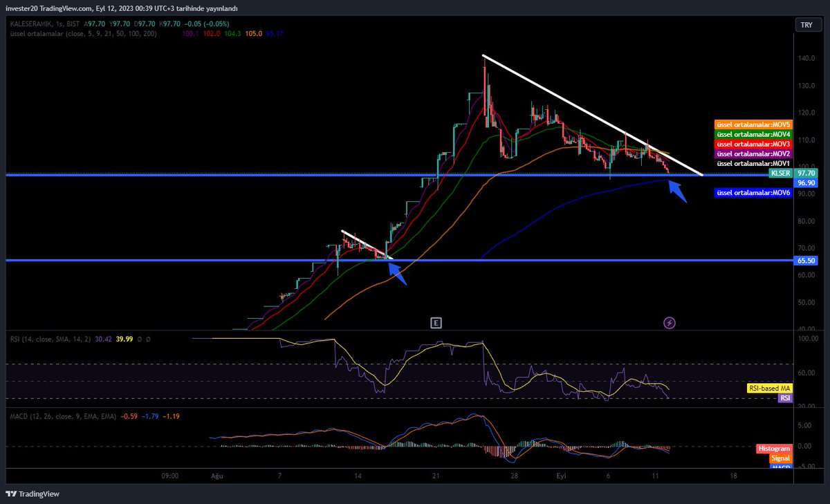Click the 80.00 price axis value
This screenshot has width=830, height=504.
(x=806, y=221)
